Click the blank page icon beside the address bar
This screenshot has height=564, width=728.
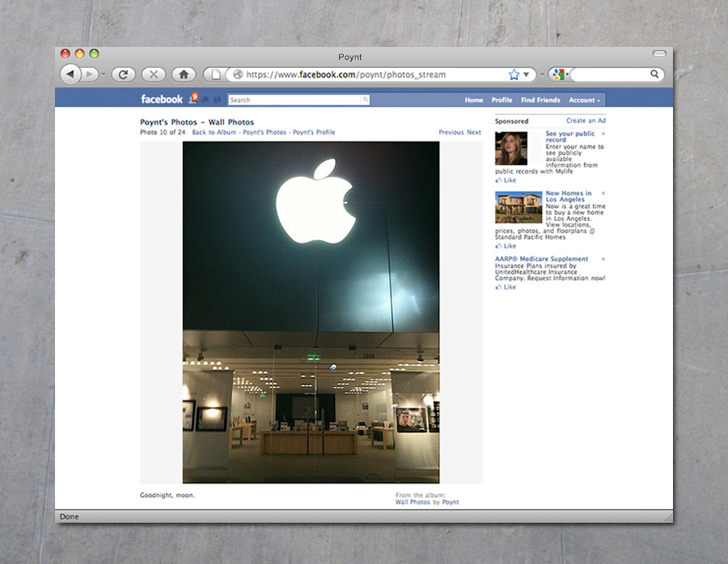pos(215,74)
